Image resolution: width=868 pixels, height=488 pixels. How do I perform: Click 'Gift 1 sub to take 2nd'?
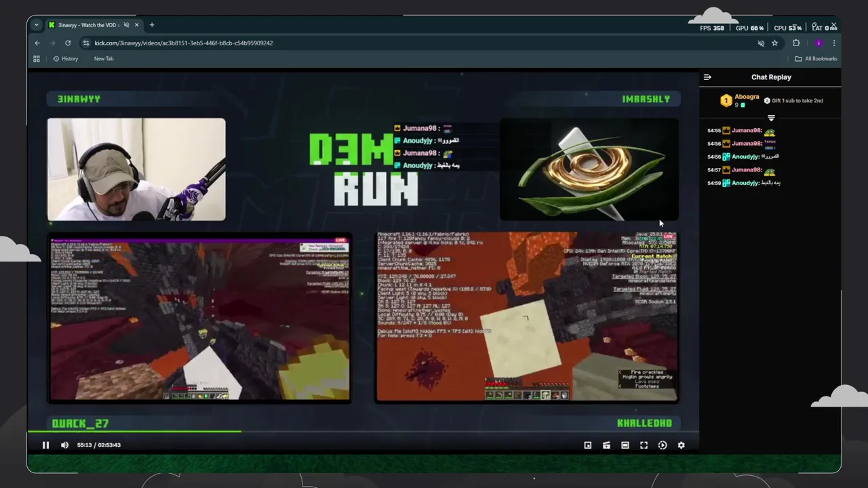click(793, 101)
